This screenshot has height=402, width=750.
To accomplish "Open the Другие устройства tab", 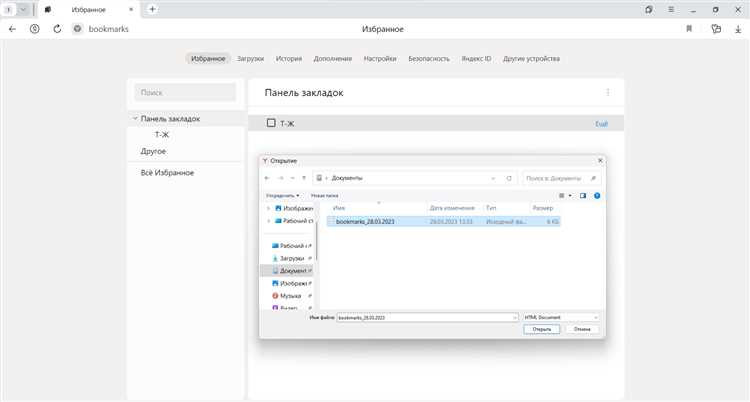I will (531, 58).
